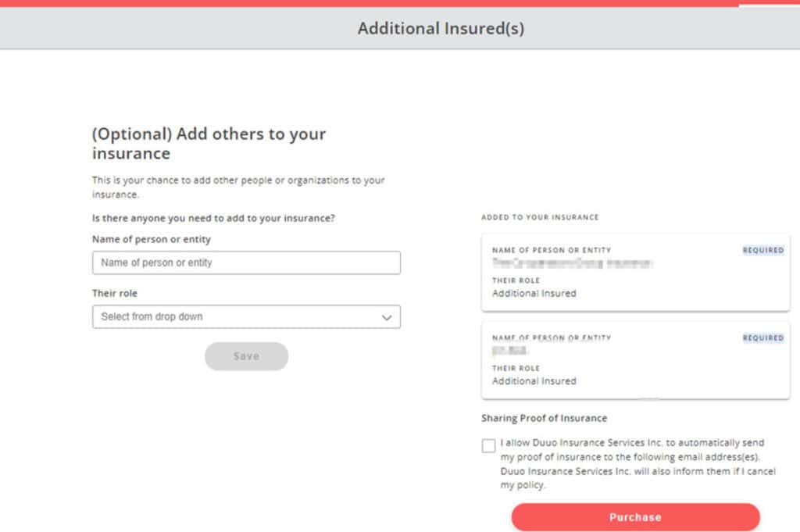The width and height of the screenshot is (800, 532).
Task: Click the Name of person or entity field
Action: tap(246, 262)
